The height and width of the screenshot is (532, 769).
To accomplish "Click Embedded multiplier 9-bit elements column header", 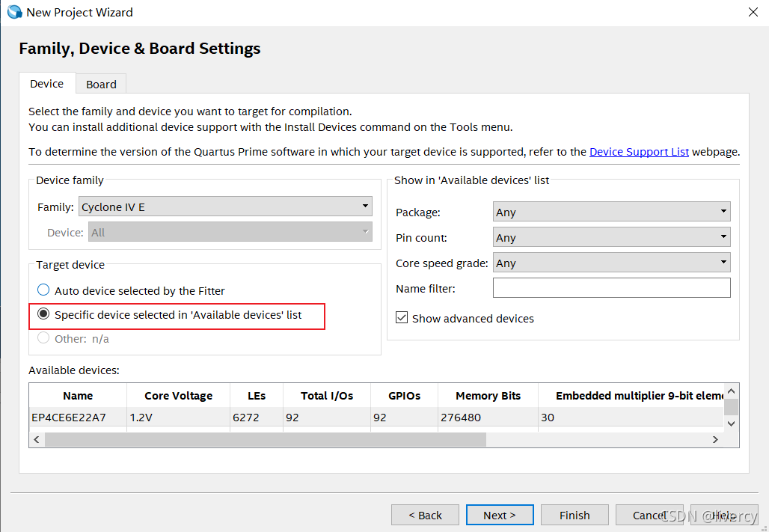I will [x=631, y=396].
